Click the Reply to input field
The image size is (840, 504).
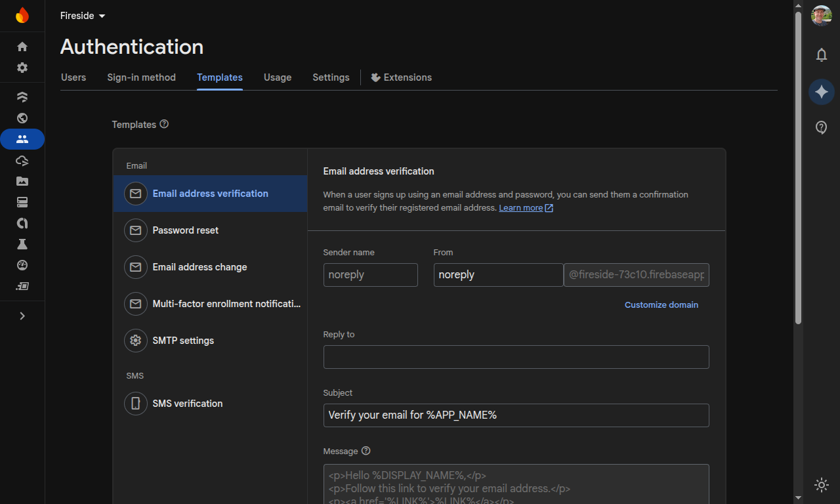point(516,357)
